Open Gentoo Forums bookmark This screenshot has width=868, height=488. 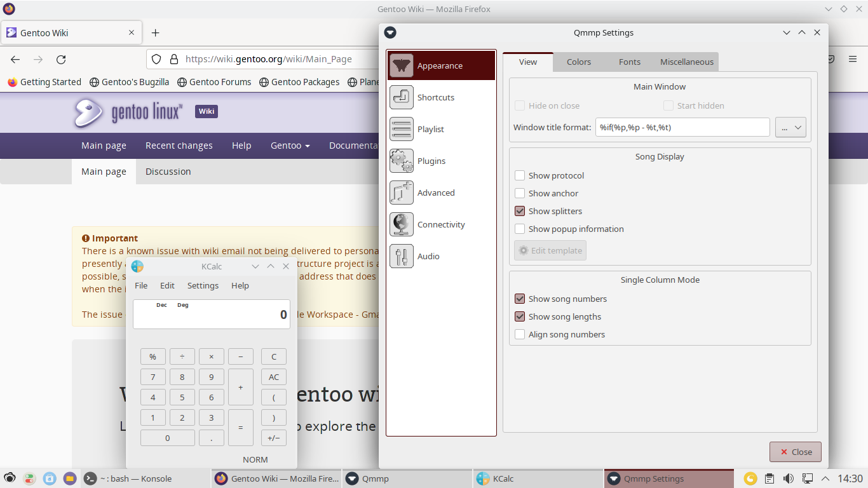pos(214,82)
